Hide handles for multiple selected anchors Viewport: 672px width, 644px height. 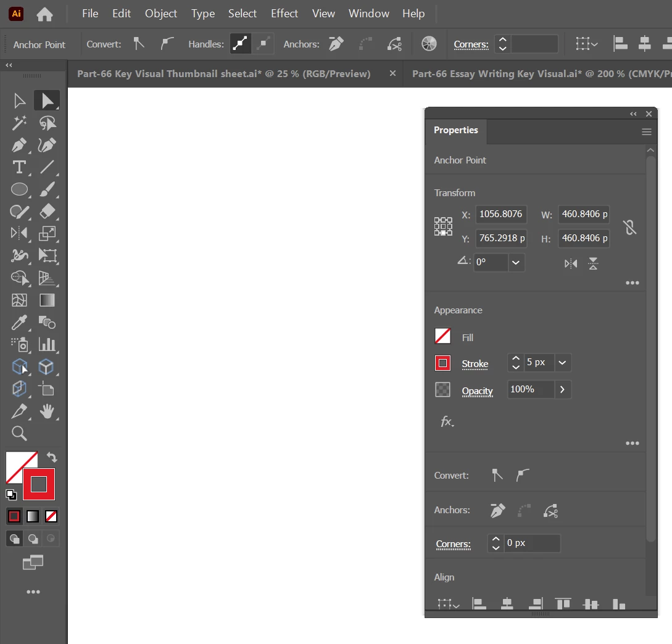click(263, 44)
